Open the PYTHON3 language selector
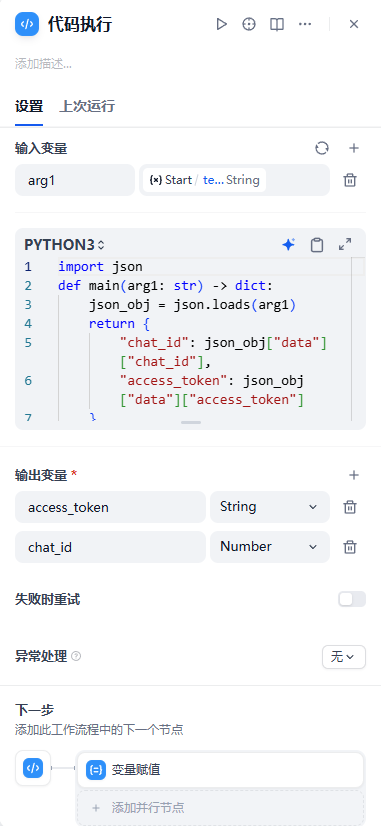 (x=64, y=245)
